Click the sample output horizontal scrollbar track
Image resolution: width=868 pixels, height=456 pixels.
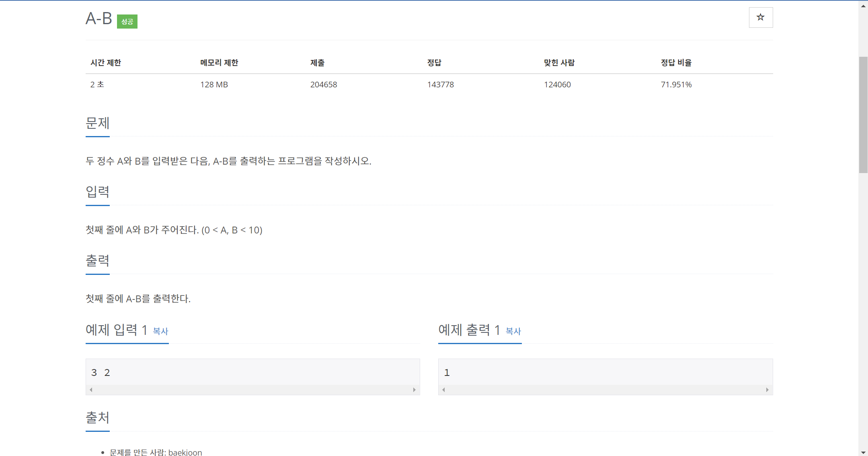[x=605, y=390]
